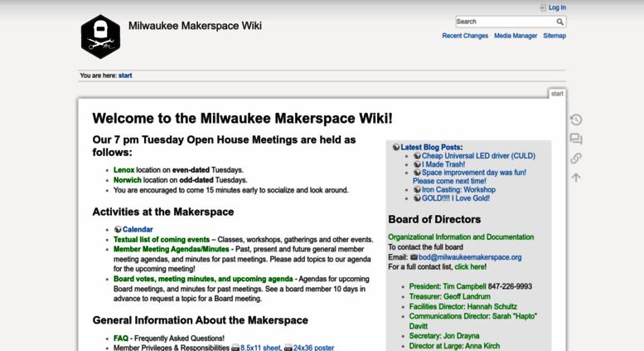The width and height of the screenshot is (644, 351).
Task: Open the Media Manager
Action: click(x=516, y=36)
